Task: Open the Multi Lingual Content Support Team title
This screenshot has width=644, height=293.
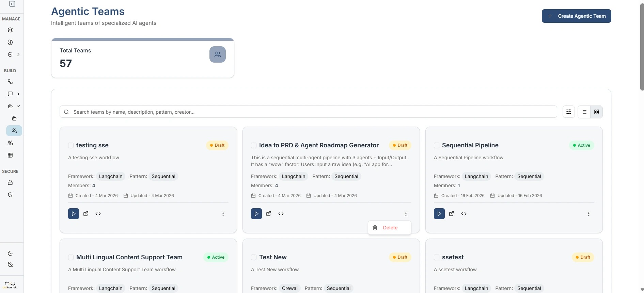Action: click(x=129, y=257)
